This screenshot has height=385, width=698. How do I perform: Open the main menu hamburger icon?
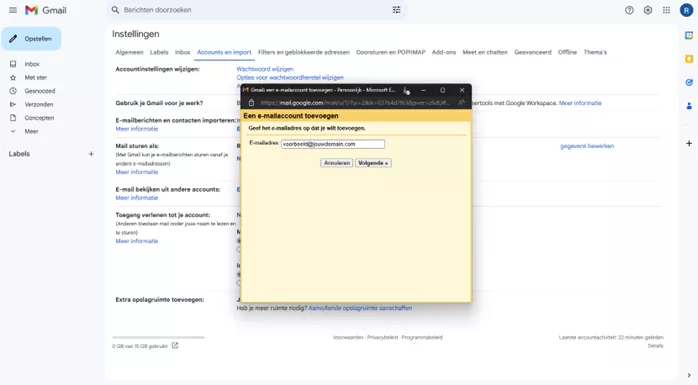tap(13, 10)
